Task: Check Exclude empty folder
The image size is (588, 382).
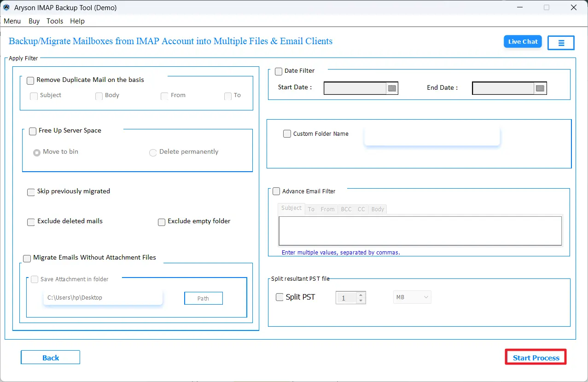Action: point(162,222)
